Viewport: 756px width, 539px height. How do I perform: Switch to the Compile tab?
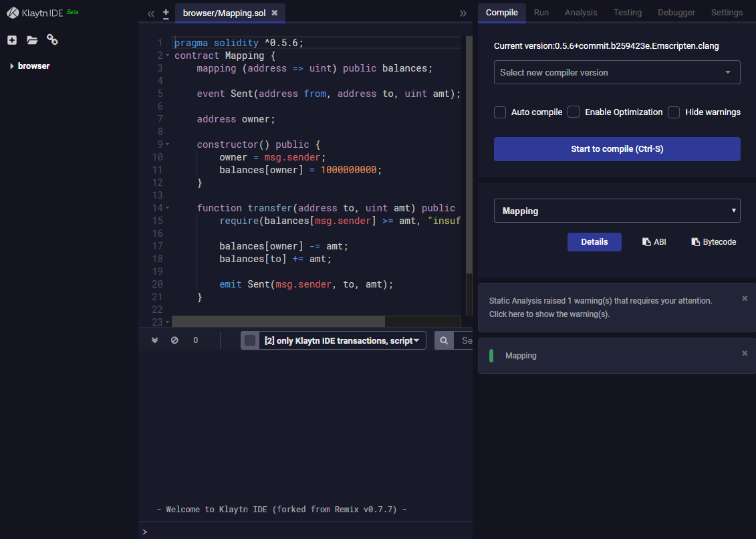click(x=501, y=13)
